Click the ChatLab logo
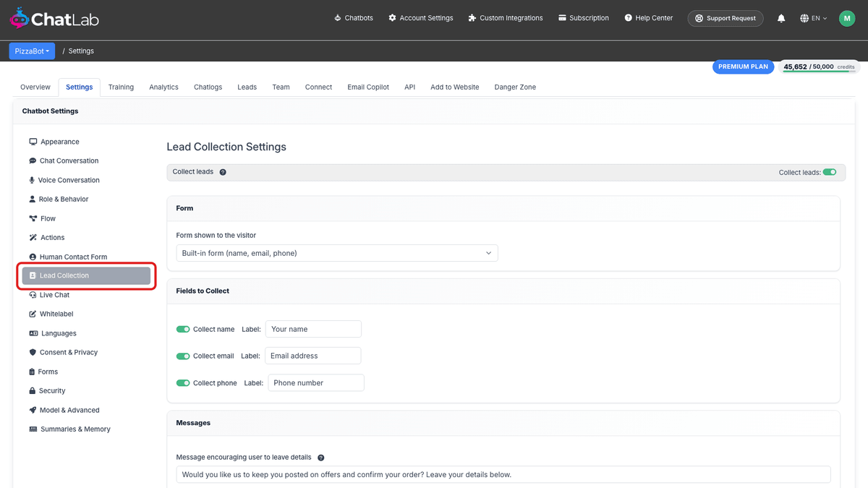 tap(54, 18)
